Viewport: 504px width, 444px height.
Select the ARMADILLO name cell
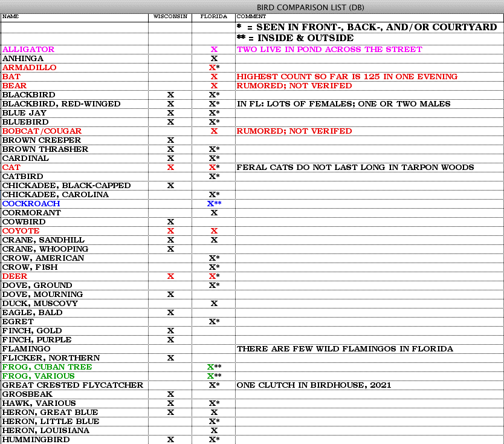coord(74,68)
